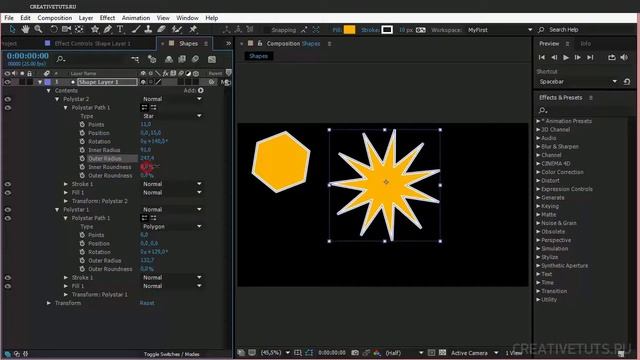This screenshot has width=640, height=360.
Task: Select the Rotation tool
Action: (x=53, y=29)
